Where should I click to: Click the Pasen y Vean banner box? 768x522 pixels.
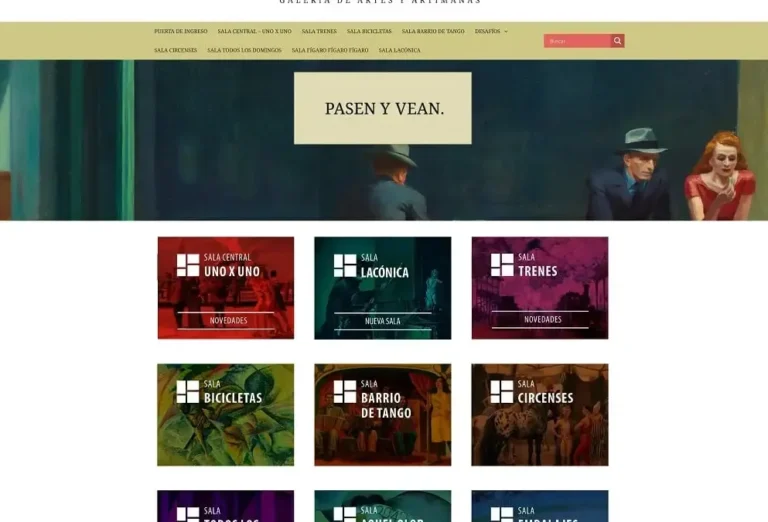point(383,108)
